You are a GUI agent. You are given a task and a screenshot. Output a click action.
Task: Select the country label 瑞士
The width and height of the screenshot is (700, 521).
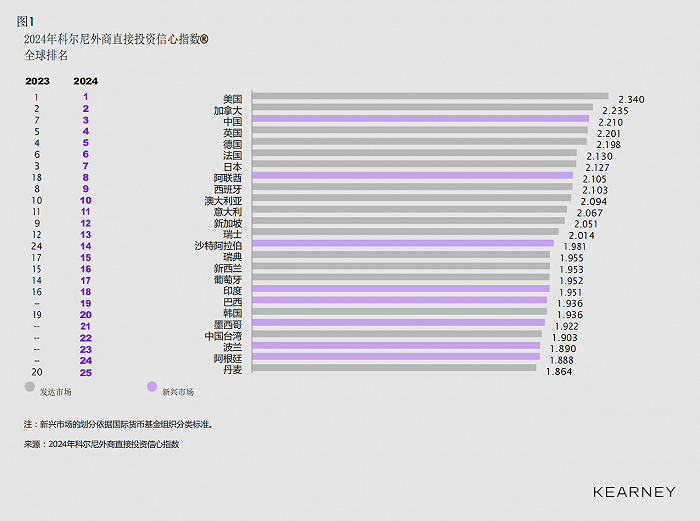coord(233,234)
